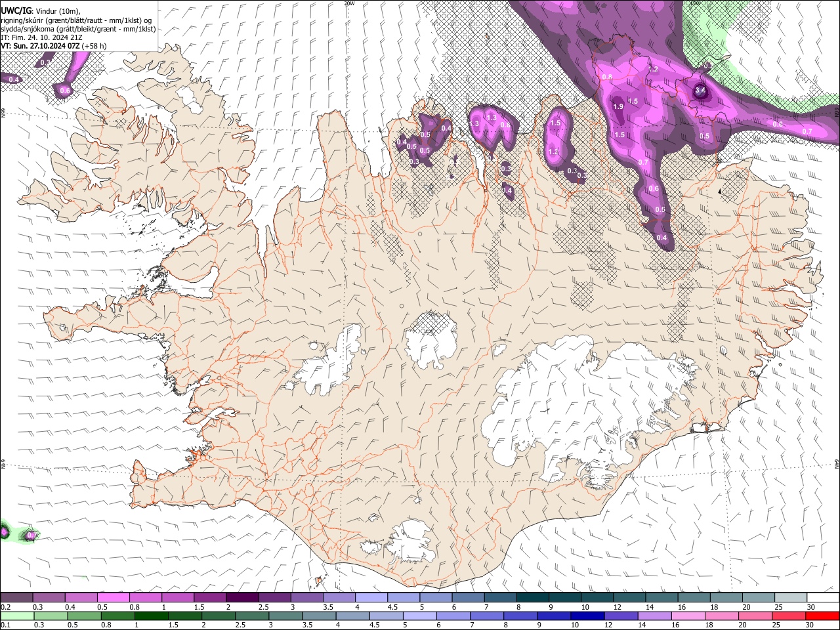Select the pale green rain swatch labeled 0.1
The image size is (840, 630).
[x=17, y=616]
